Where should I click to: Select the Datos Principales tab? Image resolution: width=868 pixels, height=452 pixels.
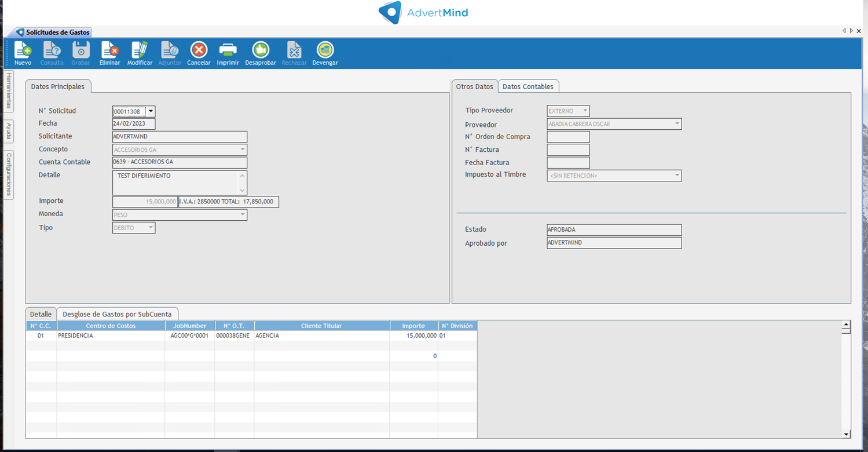point(58,86)
